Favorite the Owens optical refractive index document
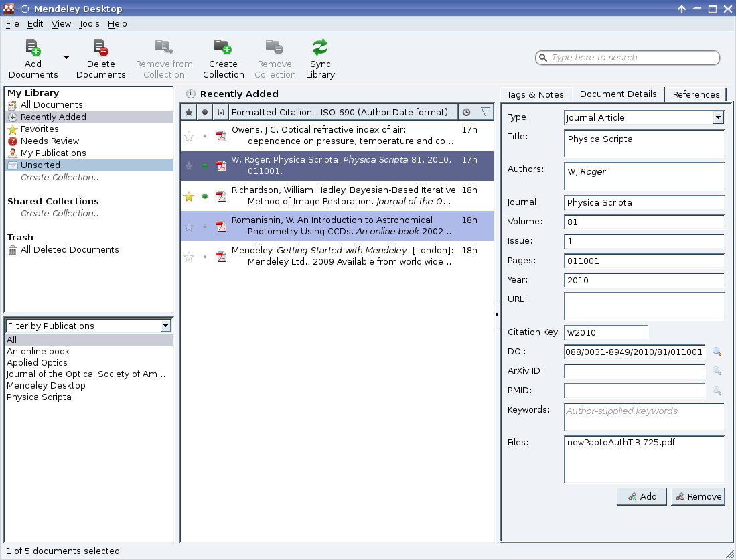Screen dimensions: 736x560 189,136
